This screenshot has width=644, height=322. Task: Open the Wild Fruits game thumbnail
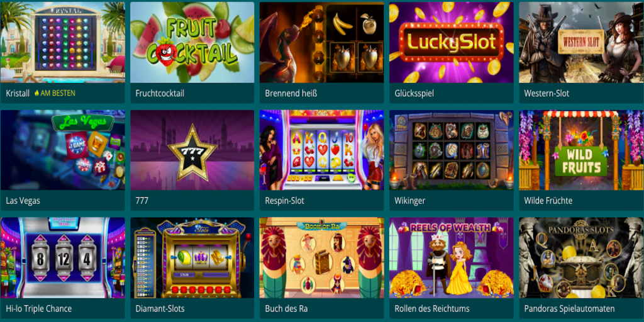point(581,150)
